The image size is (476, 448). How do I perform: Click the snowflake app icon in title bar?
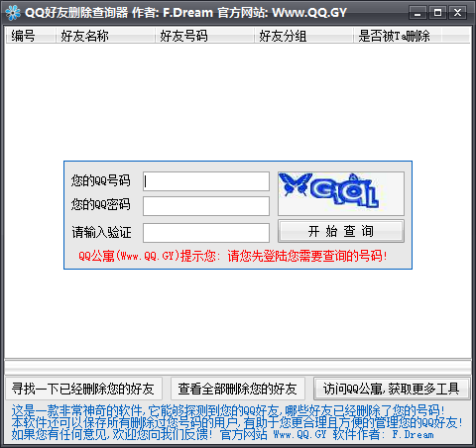[x=13, y=13]
